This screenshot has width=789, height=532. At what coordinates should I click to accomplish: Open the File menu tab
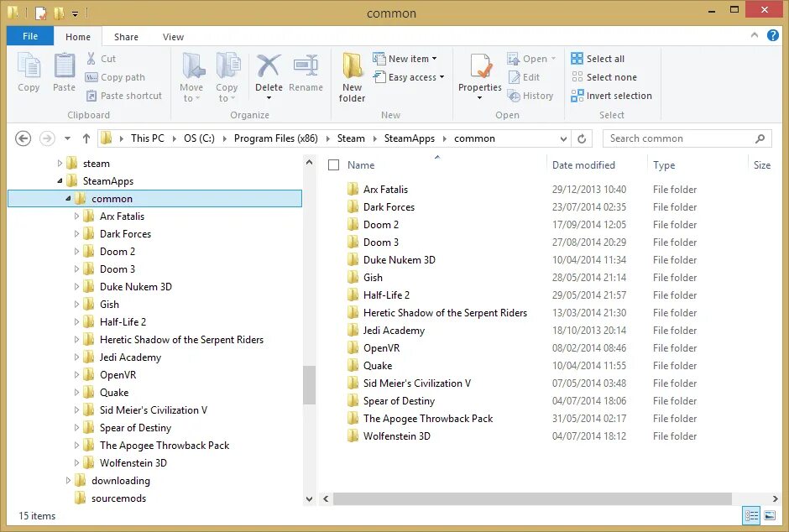pyautogui.click(x=30, y=36)
